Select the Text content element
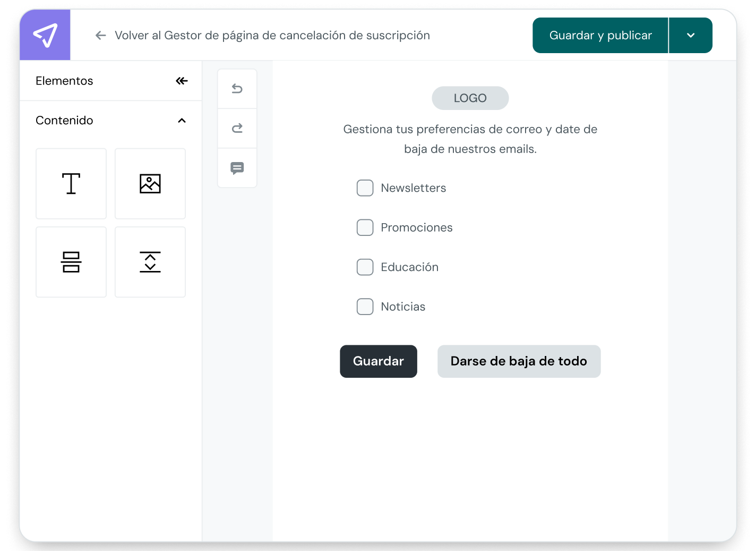 click(x=71, y=183)
